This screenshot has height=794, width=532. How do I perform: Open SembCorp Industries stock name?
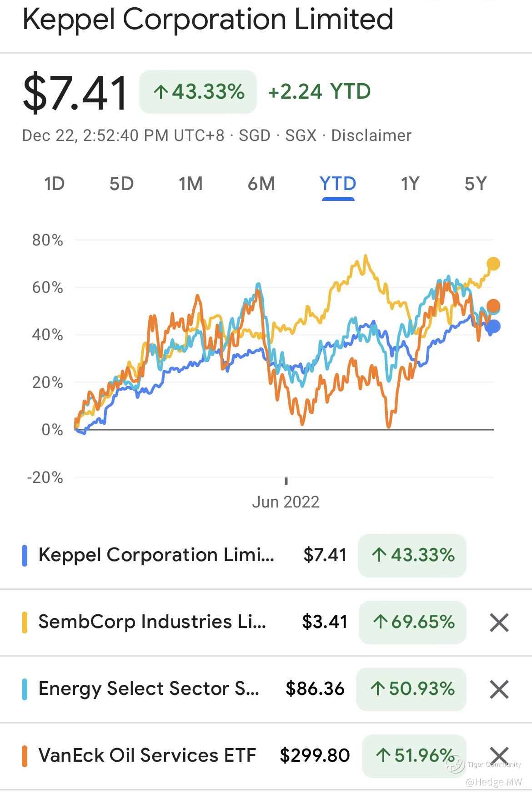pos(152,622)
